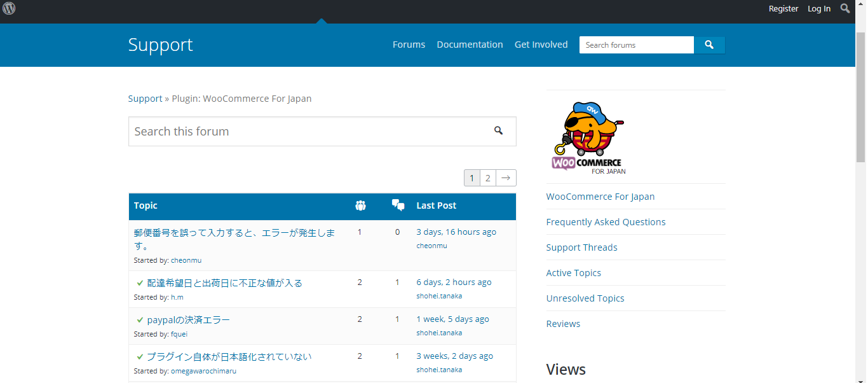Open topic プラグイン自体が日本語化されていない
The image size is (868, 383).
click(229, 357)
